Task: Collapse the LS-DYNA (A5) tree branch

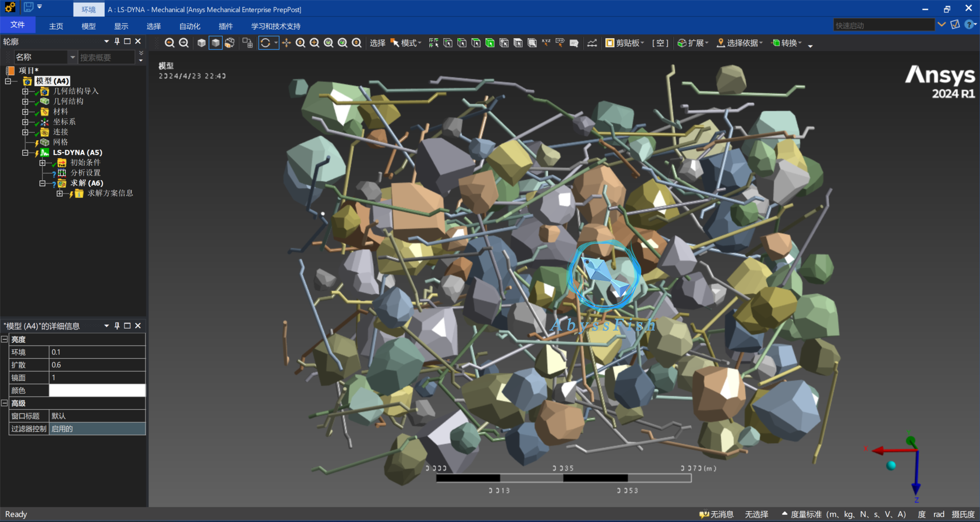Action: pos(25,153)
